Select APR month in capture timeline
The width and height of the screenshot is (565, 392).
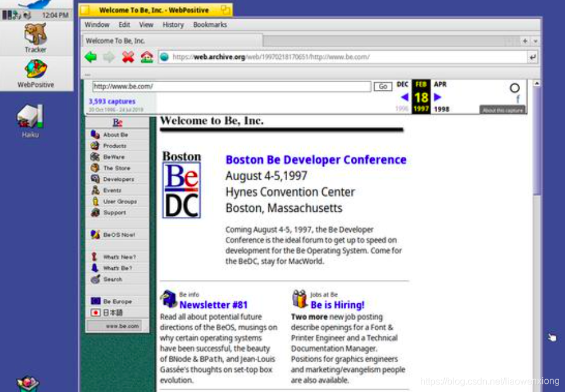click(440, 84)
